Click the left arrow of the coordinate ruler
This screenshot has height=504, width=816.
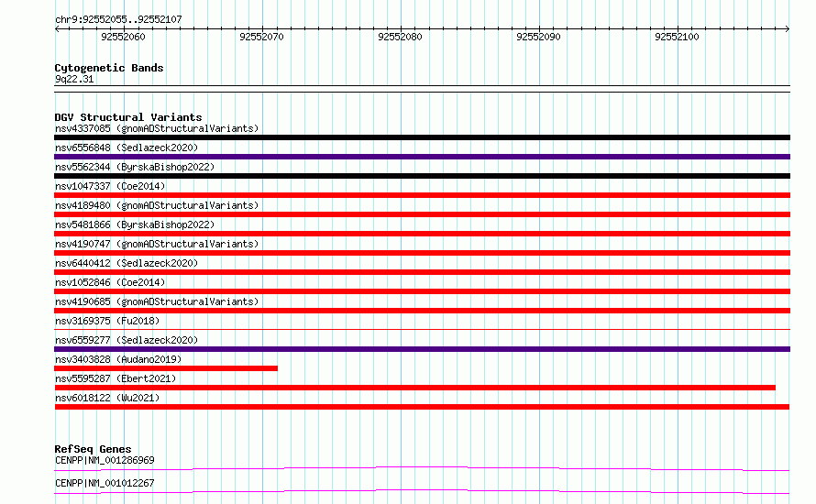[57, 29]
